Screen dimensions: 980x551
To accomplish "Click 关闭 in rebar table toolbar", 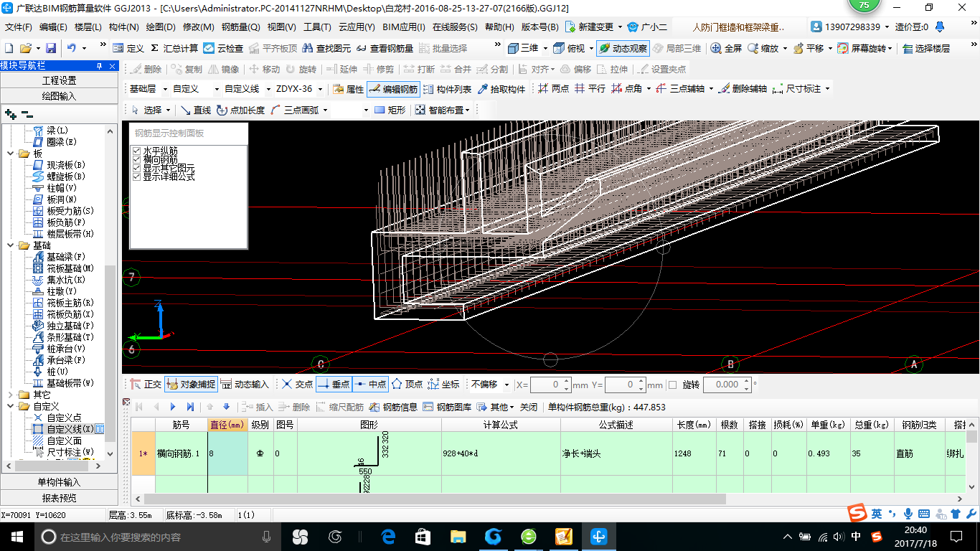I will click(529, 407).
